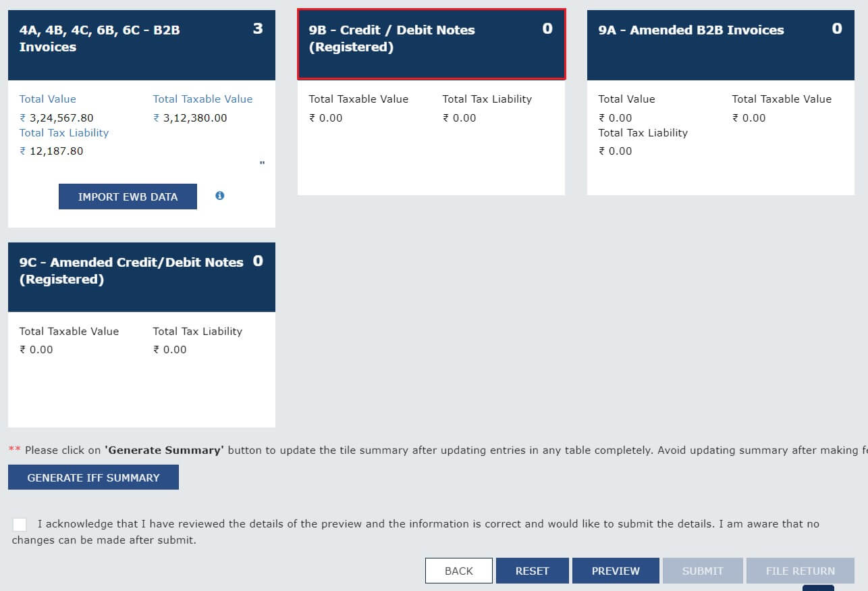The image size is (868, 591).
Task: Click the record count 0 on 9A tile
Action: pos(837,29)
